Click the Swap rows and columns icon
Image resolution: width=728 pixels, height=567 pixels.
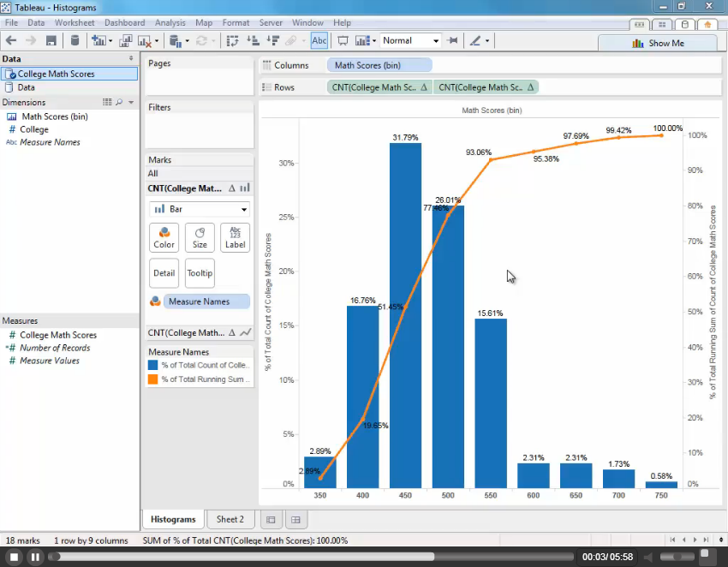[x=232, y=40]
